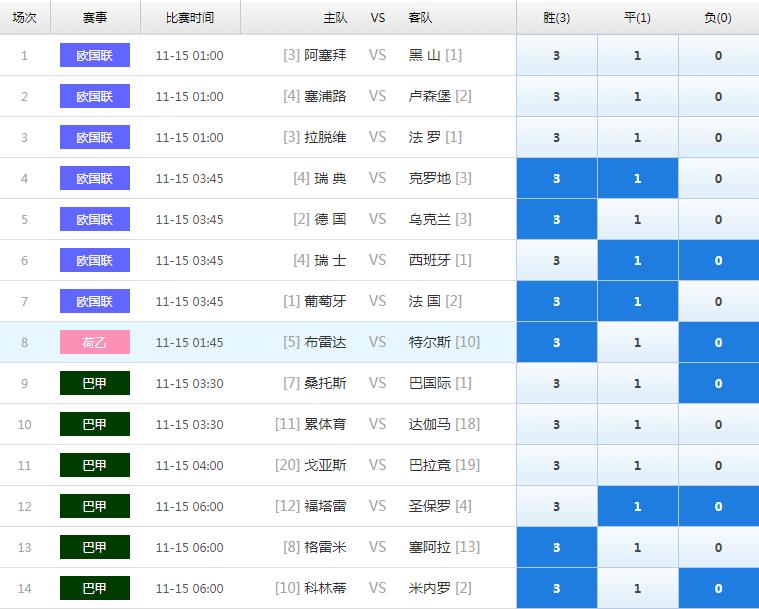Open home team 戈亚斯
This screenshot has width=759, height=609.
pos(325,465)
